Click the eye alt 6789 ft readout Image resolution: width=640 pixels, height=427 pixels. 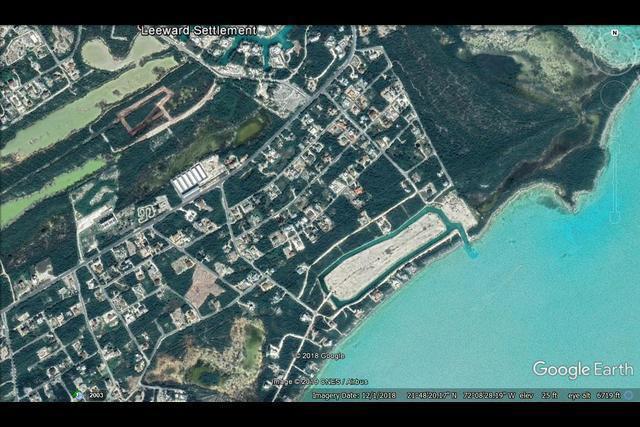595,395
